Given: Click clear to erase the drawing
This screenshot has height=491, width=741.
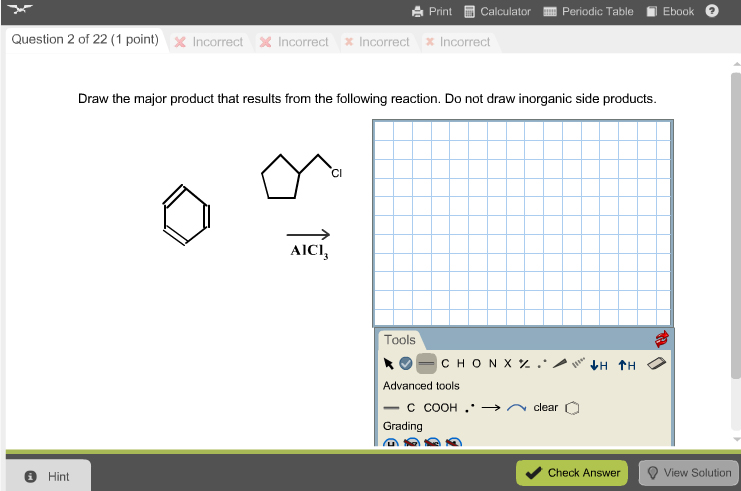Looking at the screenshot, I should coord(546,407).
